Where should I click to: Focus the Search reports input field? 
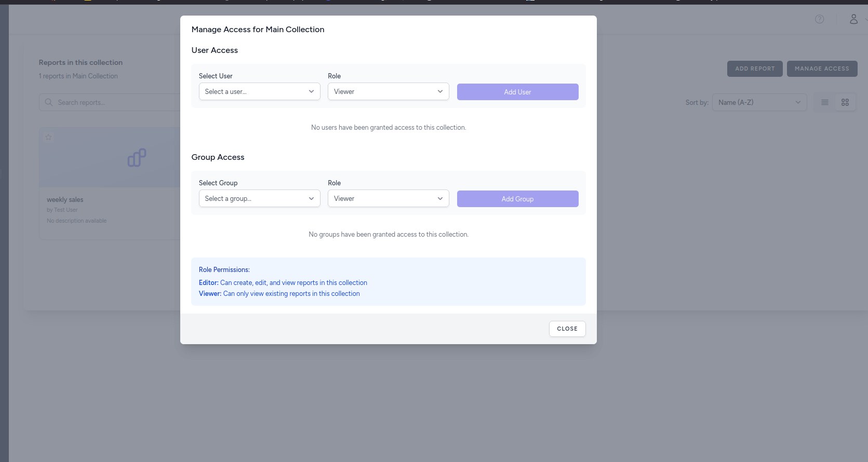coord(114,102)
